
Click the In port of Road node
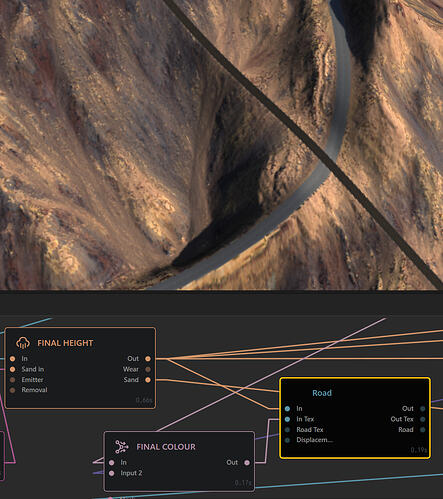point(287,408)
